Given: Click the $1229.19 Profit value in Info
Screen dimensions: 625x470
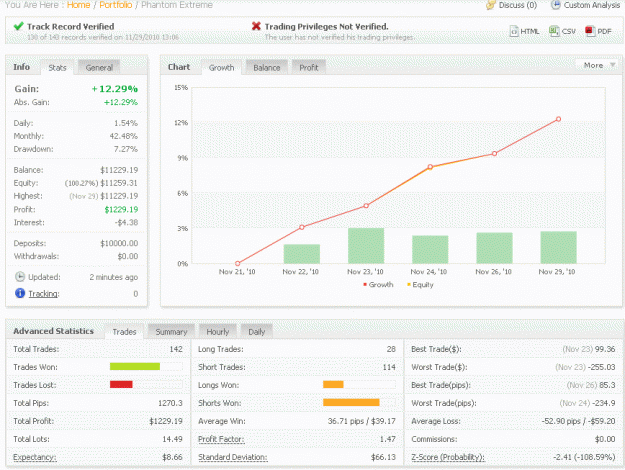Looking at the screenshot, I should click(121, 209).
